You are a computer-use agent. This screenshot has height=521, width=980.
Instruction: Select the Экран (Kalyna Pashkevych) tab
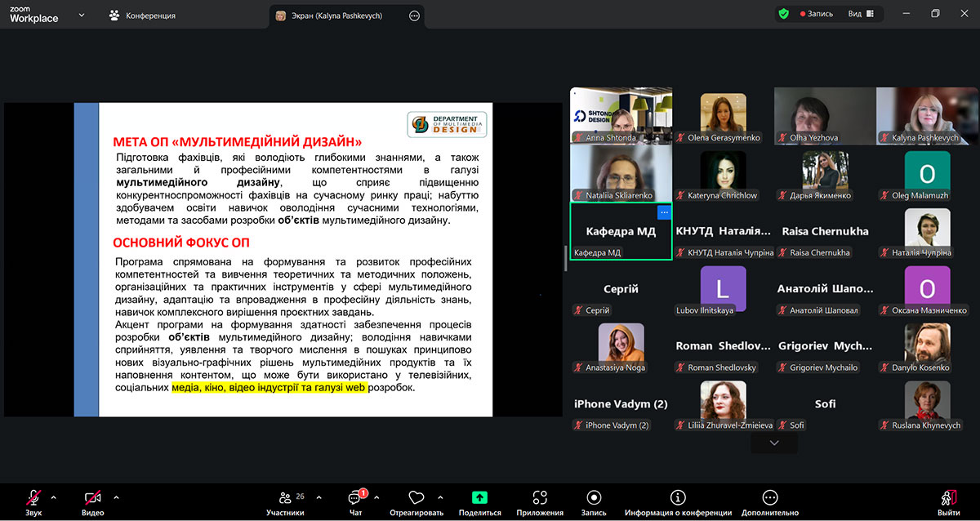tap(338, 15)
